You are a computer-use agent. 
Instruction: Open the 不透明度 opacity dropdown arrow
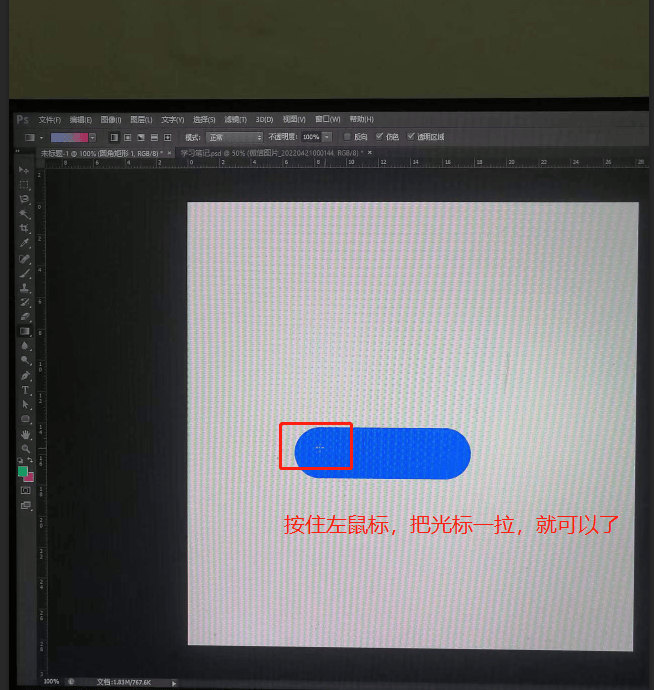click(327, 137)
